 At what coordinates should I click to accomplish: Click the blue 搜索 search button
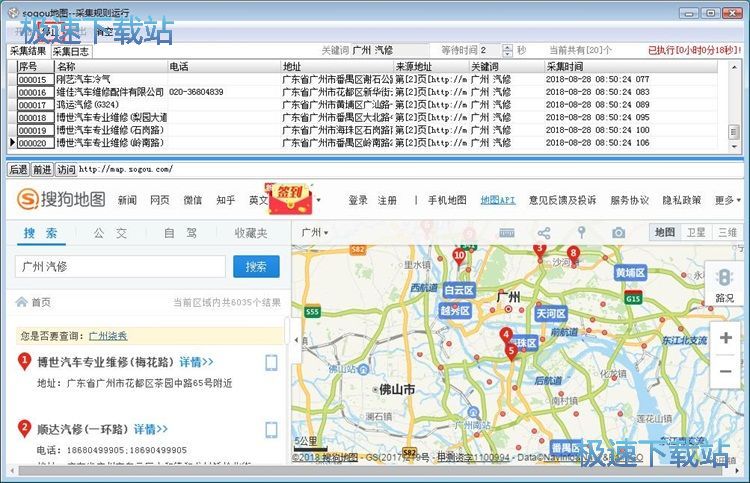point(256,267)
